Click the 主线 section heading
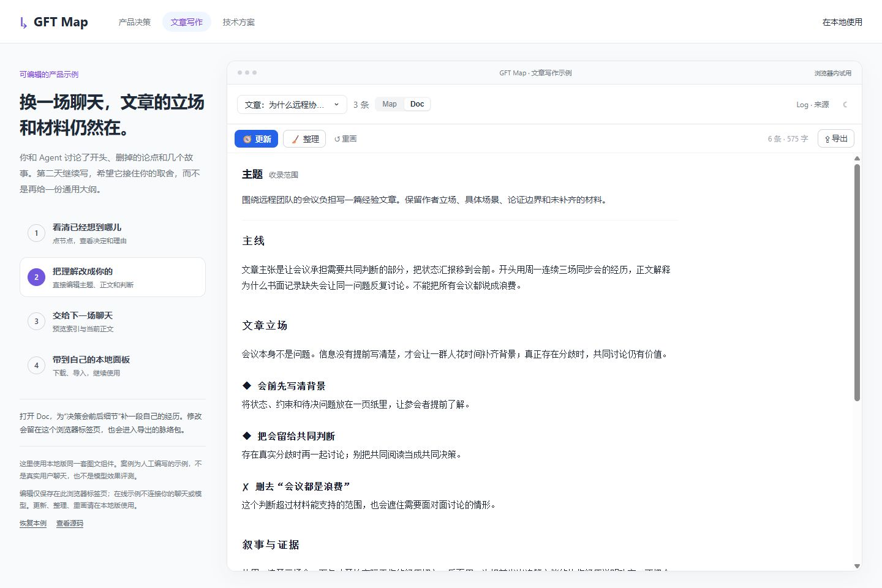 click(x=254, y=241)
